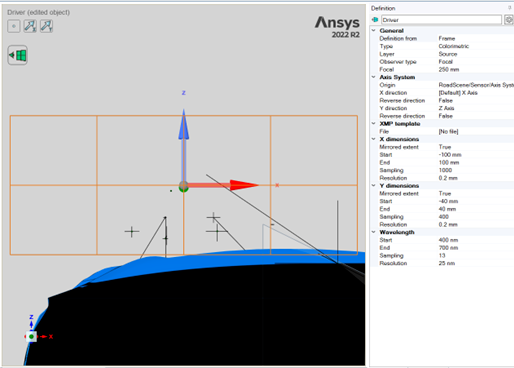Click the blue Z axis arrow manipulator
This screenshot has height=368, width=514.
(x=183, y=124)
